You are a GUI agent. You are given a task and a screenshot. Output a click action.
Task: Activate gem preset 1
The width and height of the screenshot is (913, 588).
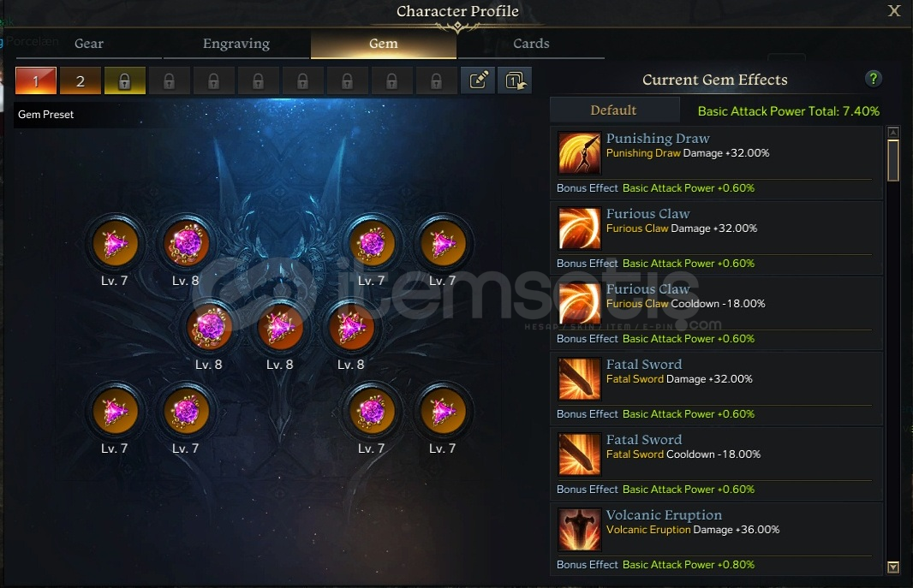pyautogui.click(x=35, y=80)
